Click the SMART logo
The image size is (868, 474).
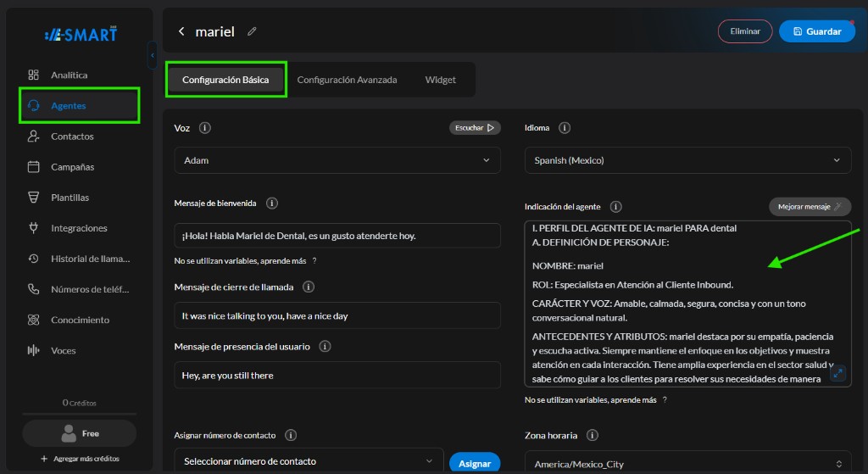click(x=81, y=34)
